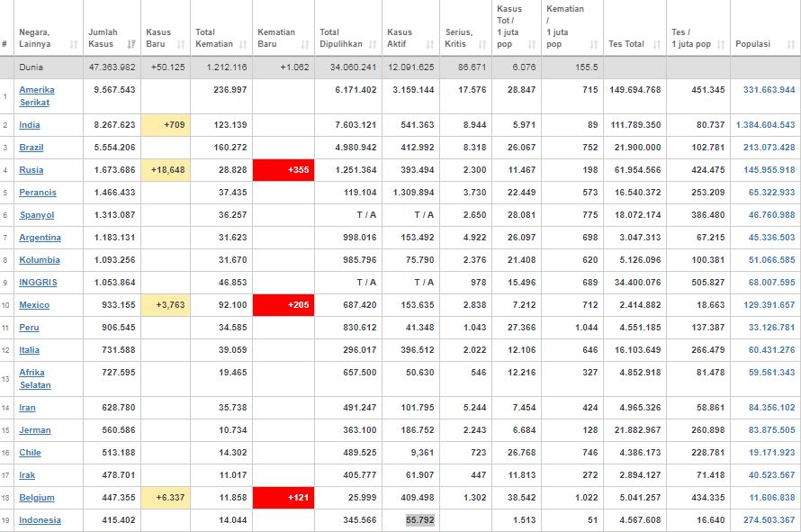Open the Mexico country link
This screenshot has height=532, width=801.
(34, 305)
